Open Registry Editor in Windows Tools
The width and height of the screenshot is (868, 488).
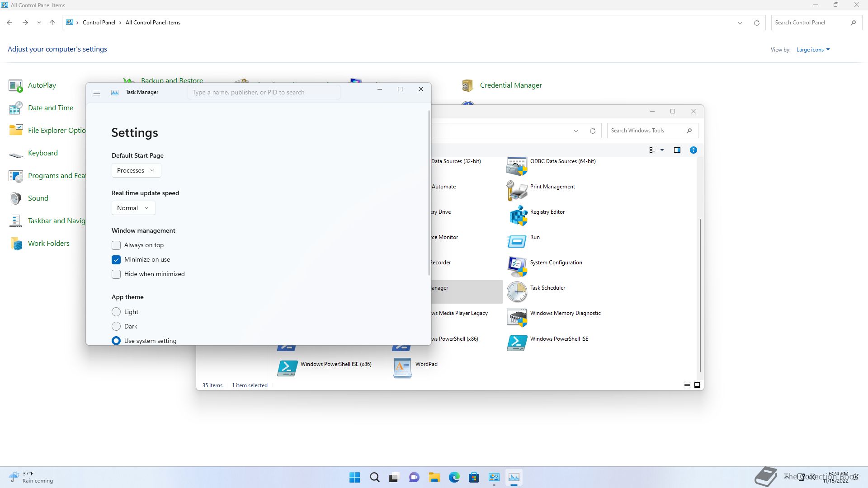pos(536,216)
